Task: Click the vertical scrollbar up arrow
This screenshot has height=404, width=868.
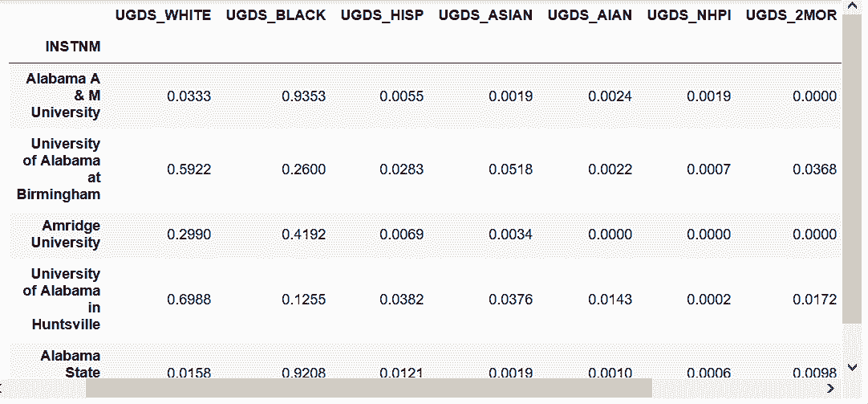Action: [852, 10]
